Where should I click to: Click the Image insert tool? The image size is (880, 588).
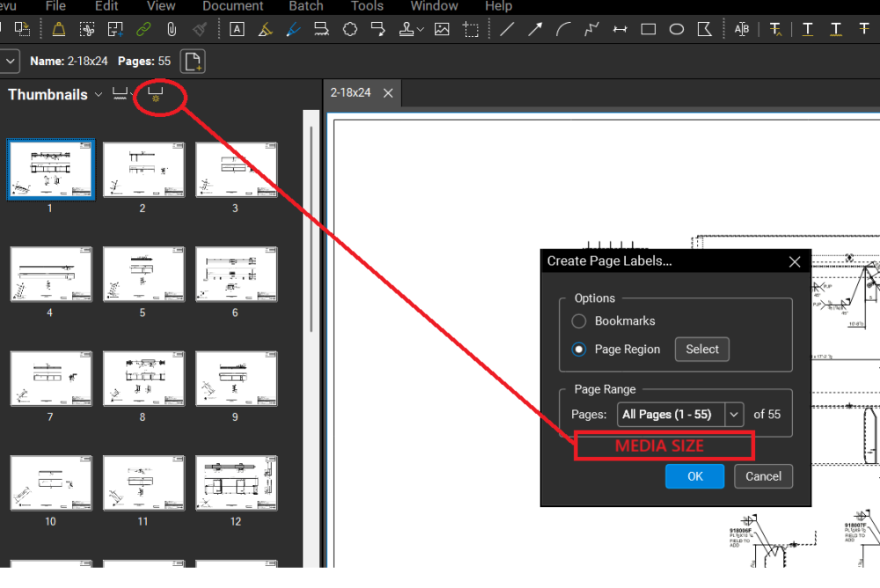[x=443, y=29]
